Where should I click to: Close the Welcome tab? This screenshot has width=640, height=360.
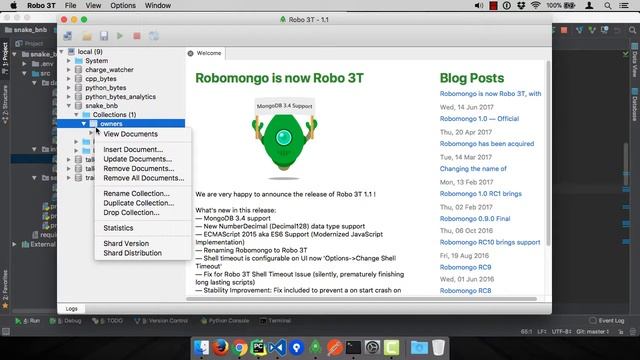coord(191,53)
